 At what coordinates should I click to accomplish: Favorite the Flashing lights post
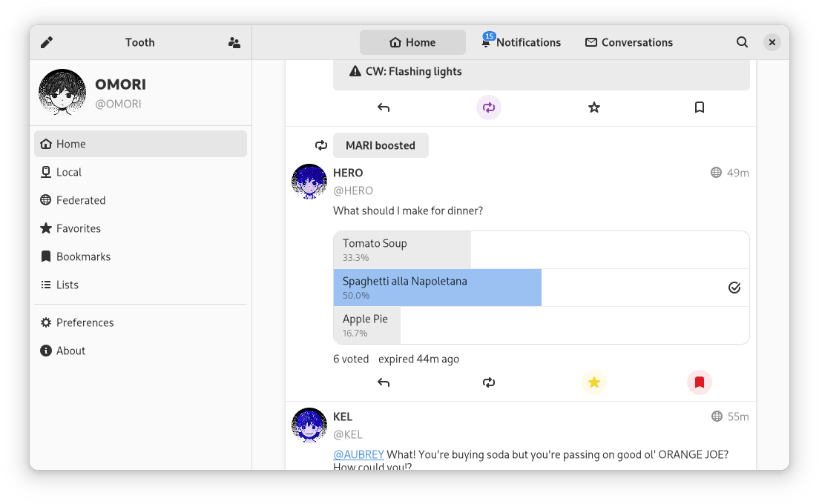click(594, 107)
